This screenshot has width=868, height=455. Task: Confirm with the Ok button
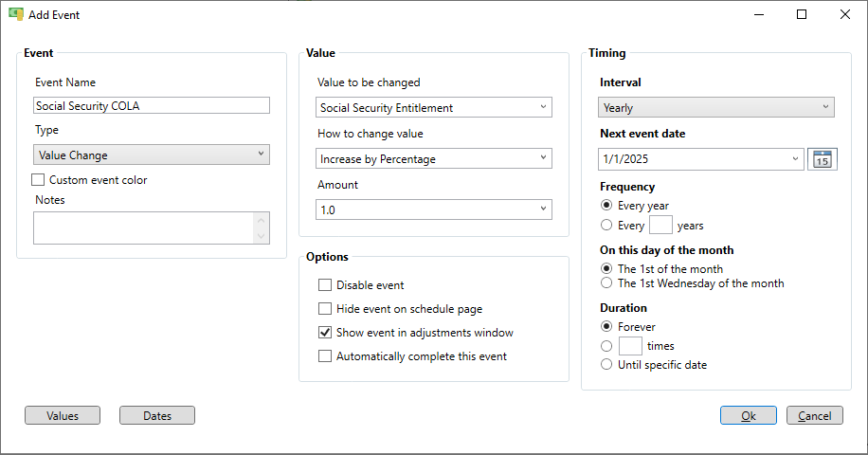coord(749,416)
